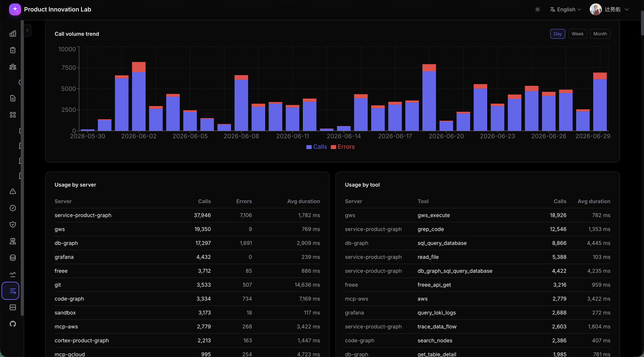Image resolution: width=644 pixels, height=357 pixels.
Task: Select the mcp-gcloud server row
Action: (x=187, y=352)
